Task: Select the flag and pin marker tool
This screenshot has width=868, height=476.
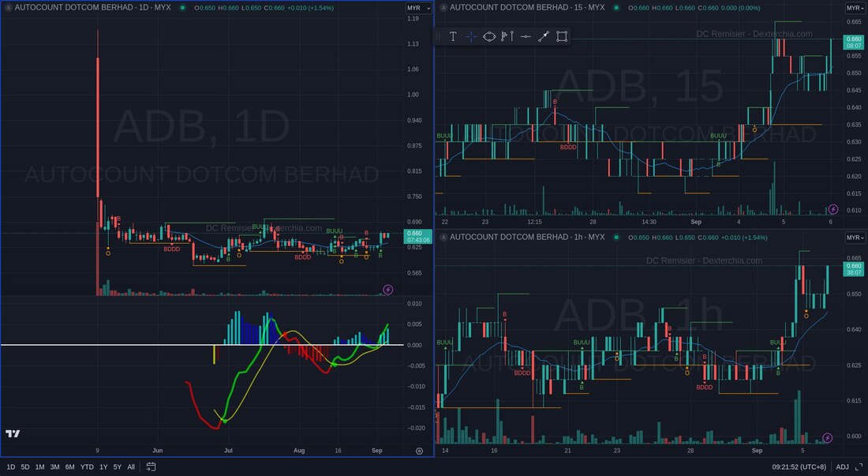Action: [x=507, y=36]
